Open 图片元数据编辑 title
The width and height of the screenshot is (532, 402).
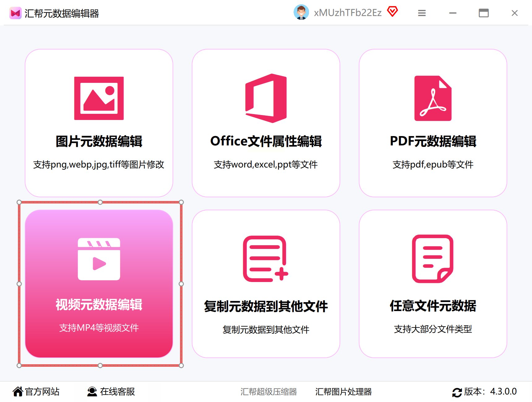[x=99, y=141]
